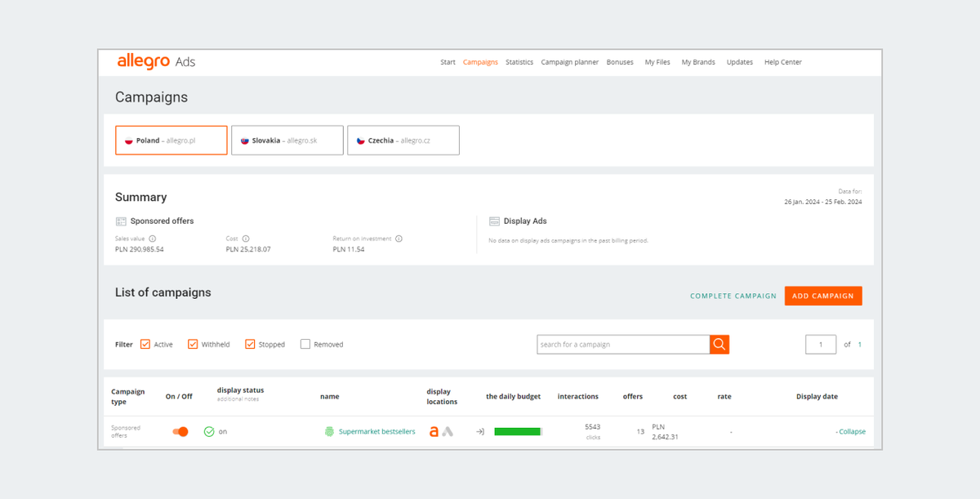This screenshot has height=499, width=980.
Task: Click the display status column header
Action: tap(241, 390)
